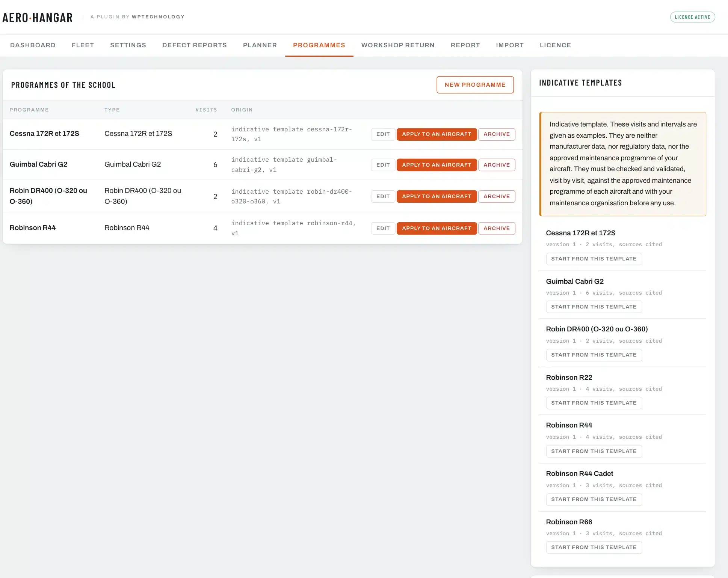728x578 pixels.
Task: Start from the Robinson R66 template
Action: (594, 547)
